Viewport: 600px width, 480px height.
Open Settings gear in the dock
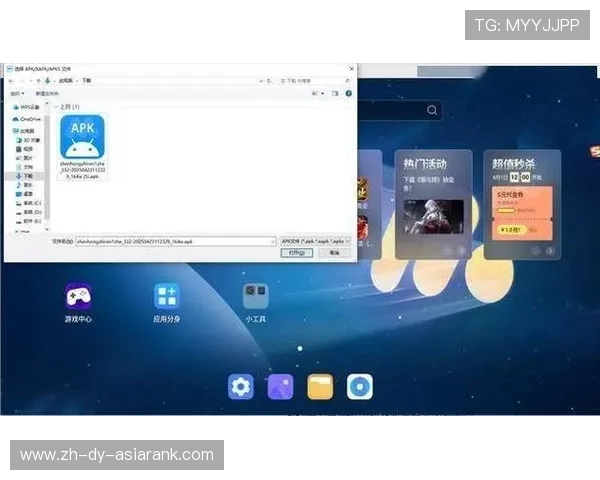coord(241,387)
